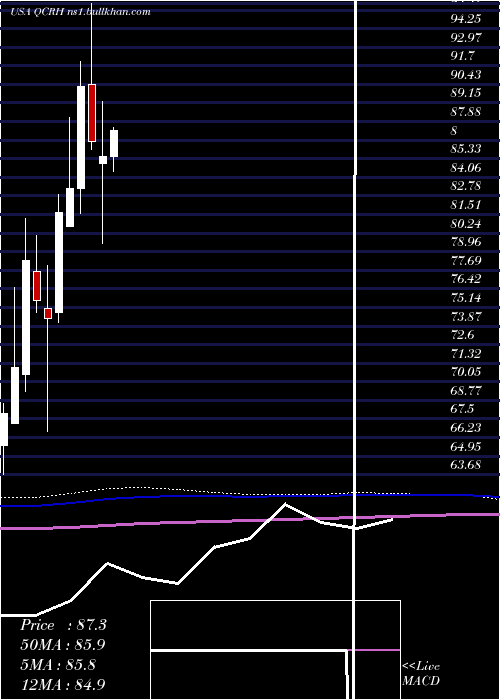This screenshot has width=500, height=700.
Task: Select the 78.96 price level label
Action: pos(465,242)
